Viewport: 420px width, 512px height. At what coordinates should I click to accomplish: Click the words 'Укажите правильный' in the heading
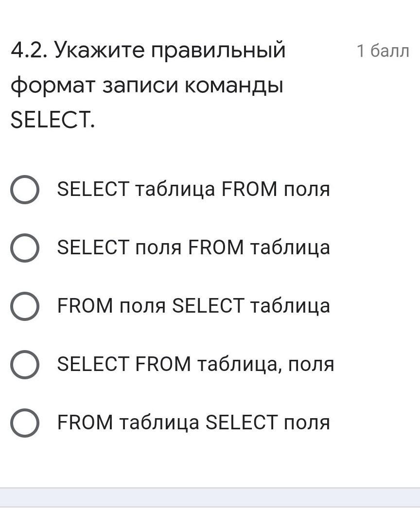click(170, 50)
